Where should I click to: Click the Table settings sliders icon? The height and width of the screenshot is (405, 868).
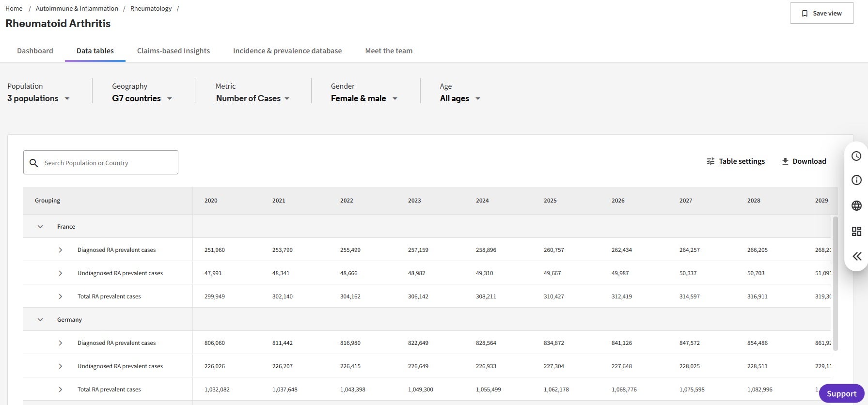pyautogui.click(x=710, y=161)
